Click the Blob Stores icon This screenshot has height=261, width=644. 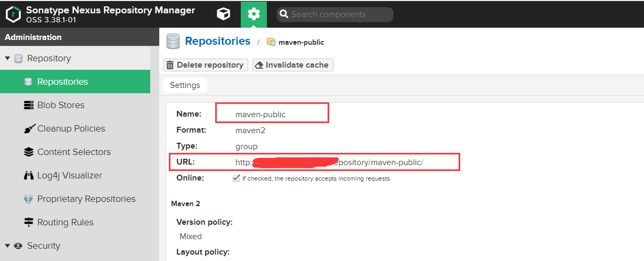pos(29,105)
